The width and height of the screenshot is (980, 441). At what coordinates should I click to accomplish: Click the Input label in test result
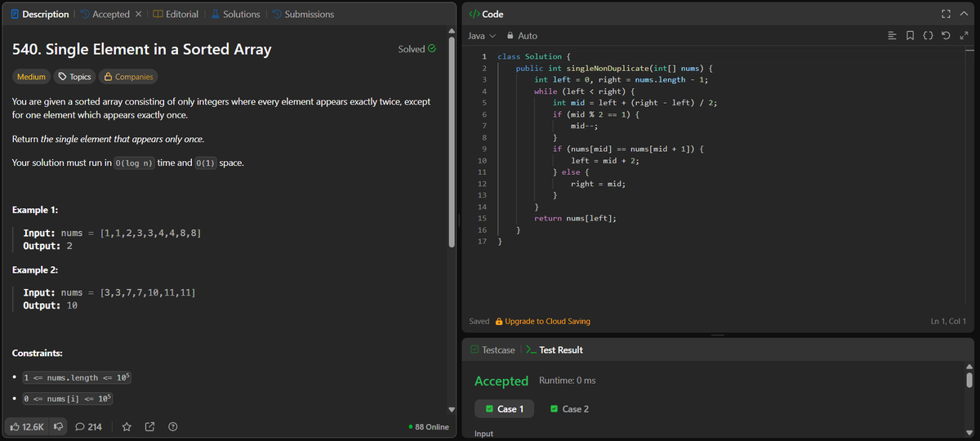pos(484,433)
